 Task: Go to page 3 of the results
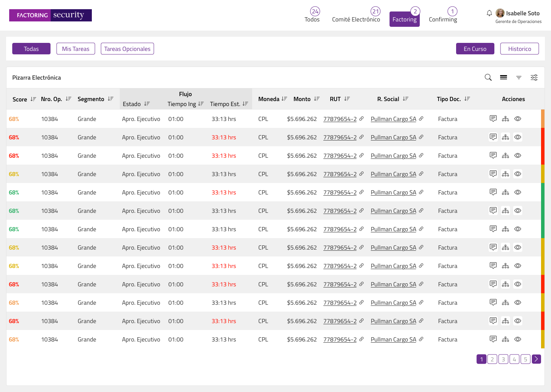tap(503, 359)
